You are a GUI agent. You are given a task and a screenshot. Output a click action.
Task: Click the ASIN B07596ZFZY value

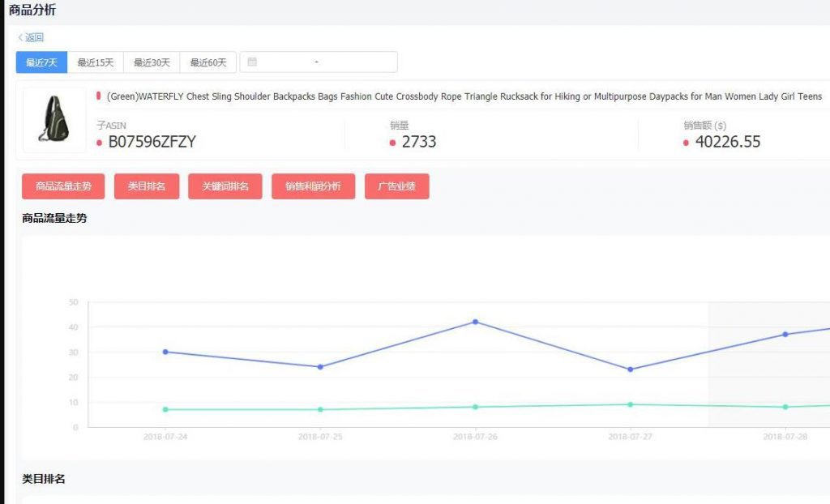(152, 143)
